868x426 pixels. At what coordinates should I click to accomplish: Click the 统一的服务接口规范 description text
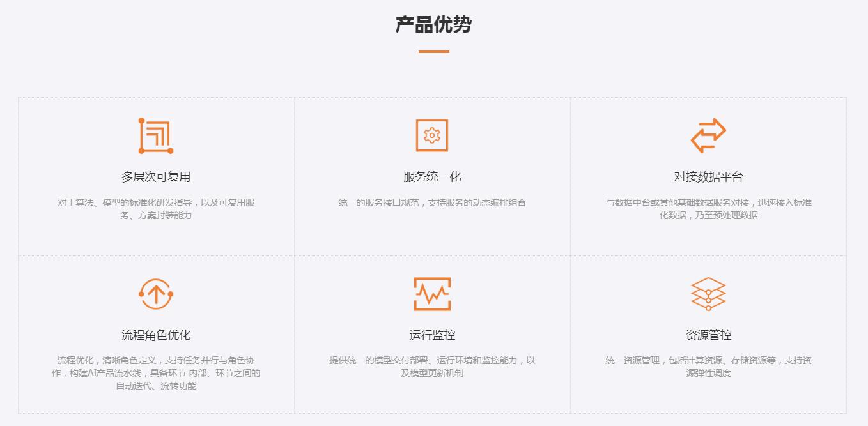coord(432,202)
